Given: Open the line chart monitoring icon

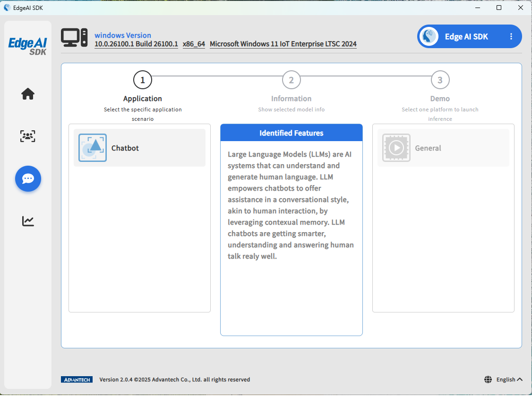Looking at the screenshot, I should coord(28,221).
